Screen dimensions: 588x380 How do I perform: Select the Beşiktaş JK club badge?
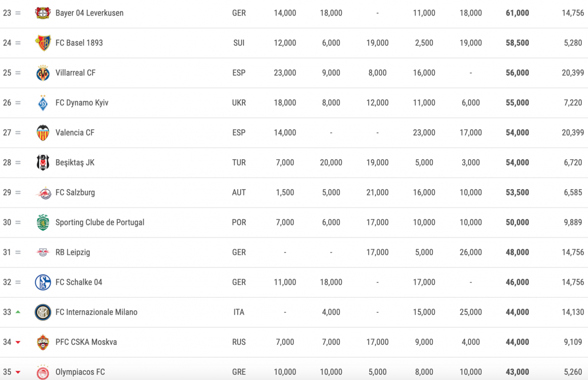point(42,163)
